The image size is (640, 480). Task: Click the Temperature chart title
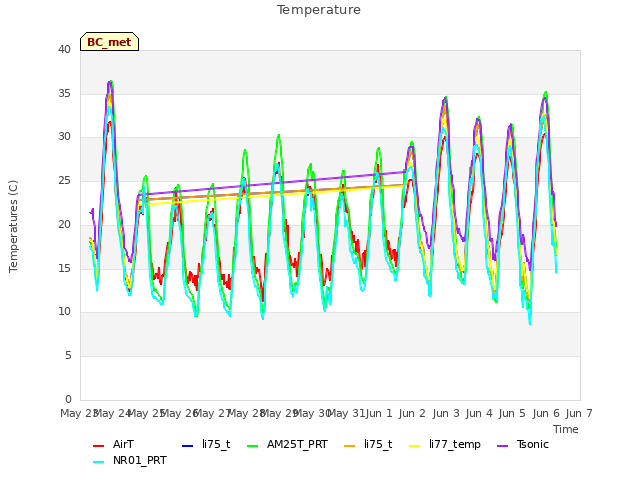pyautogui.click(x=319, y=10)
